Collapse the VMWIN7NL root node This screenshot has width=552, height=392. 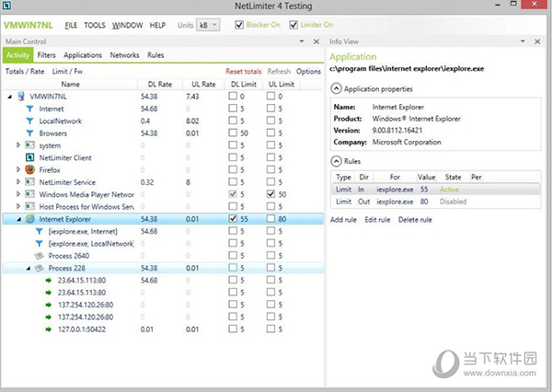pyautogui.click(x=10, y=97)
